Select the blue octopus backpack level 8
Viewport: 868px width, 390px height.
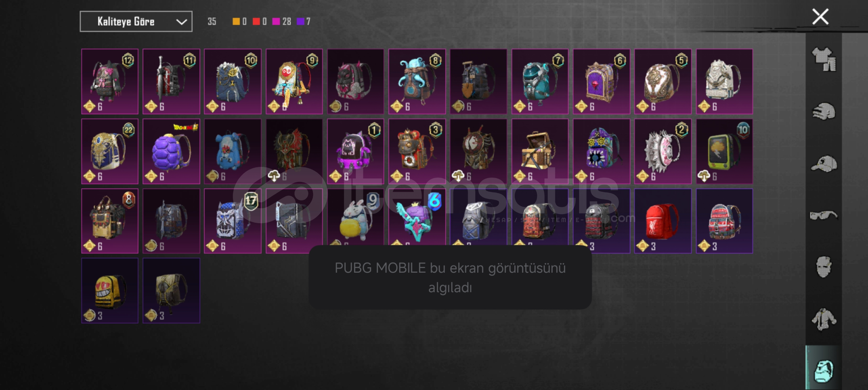[x=417, y=82]
